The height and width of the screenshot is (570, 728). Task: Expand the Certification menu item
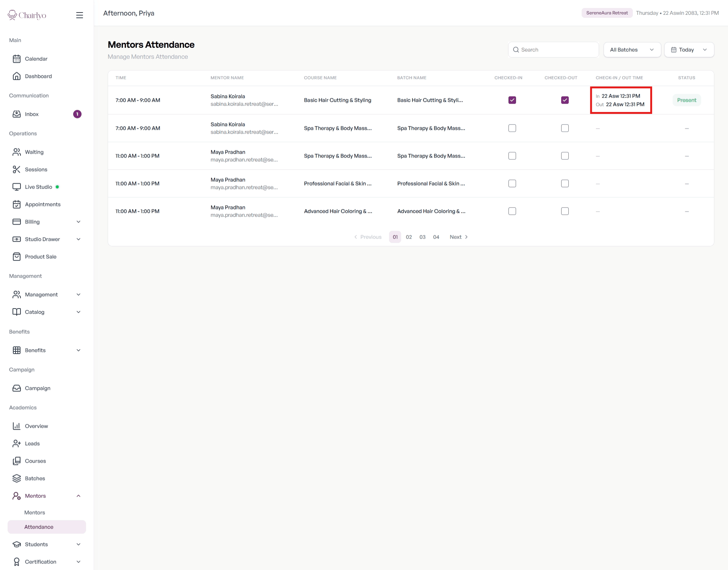pyautogui.click(x=47, y=562)
